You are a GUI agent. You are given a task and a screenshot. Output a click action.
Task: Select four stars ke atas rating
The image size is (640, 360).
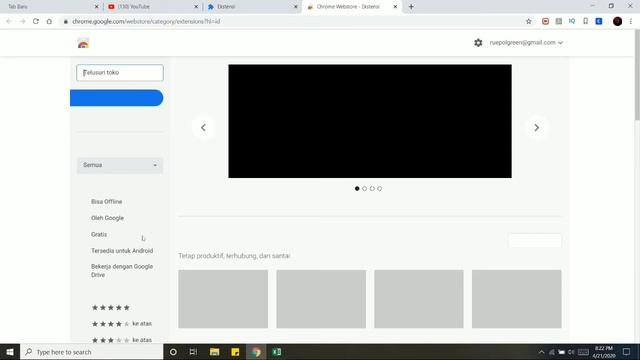coord(122,324)
